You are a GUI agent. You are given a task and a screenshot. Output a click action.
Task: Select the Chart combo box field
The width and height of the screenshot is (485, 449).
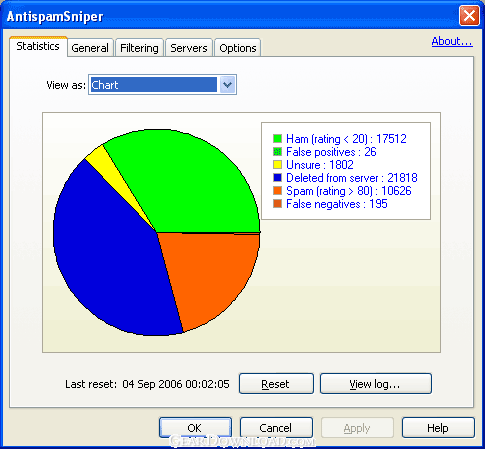point(162,85)
